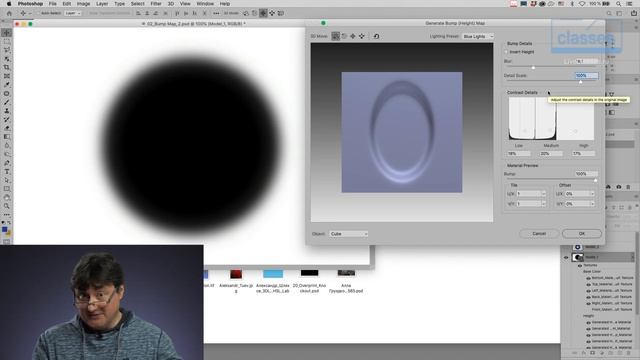Select the Crop tool
The height and width of the screenshot is (360, 640).
click(7, 67)
